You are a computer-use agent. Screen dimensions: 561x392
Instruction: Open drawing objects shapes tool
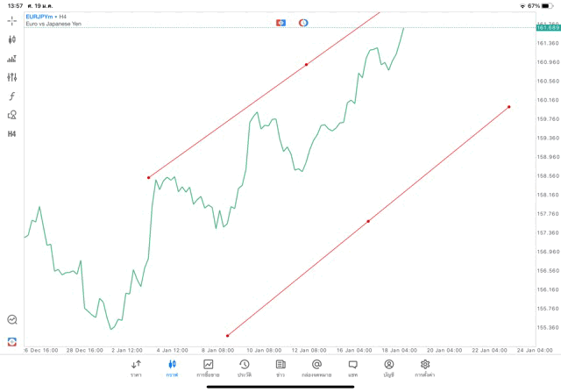[x=12, y=115]
